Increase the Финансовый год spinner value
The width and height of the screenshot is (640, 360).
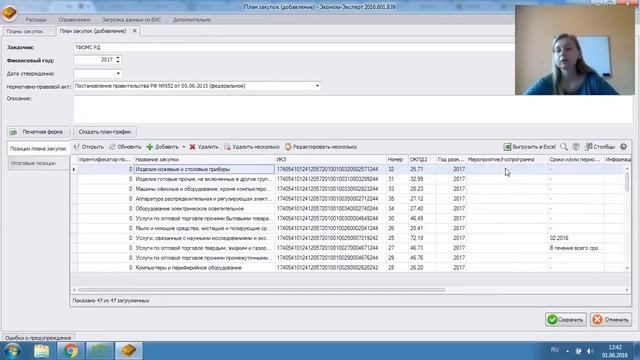click(118, 58)
